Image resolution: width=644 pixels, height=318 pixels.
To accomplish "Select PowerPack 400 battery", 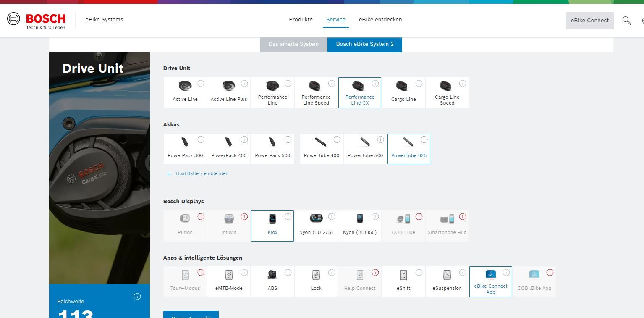I will pos(229,149).
